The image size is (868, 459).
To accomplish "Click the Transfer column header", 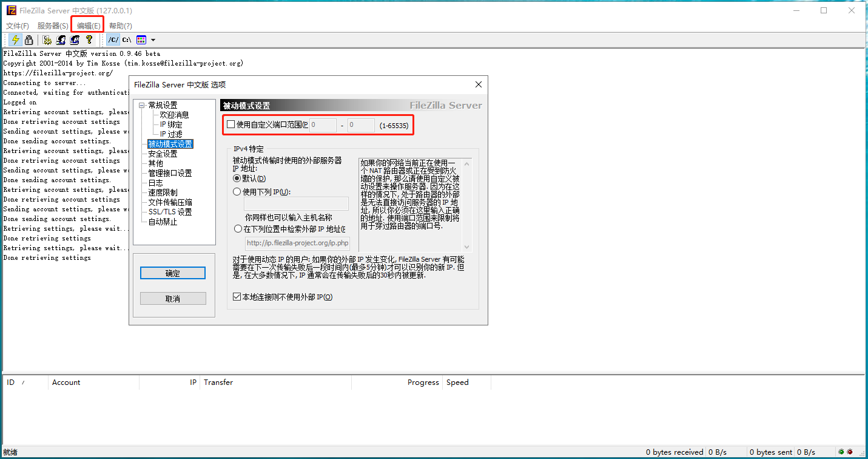I will coord(275,382).
